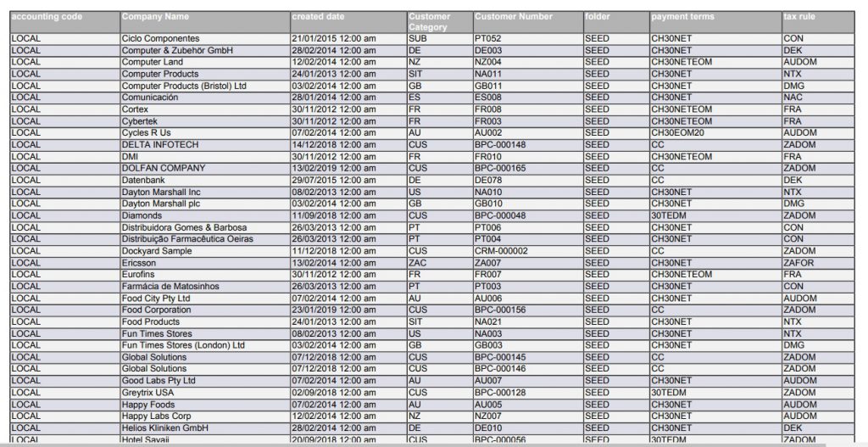Click customer number NA021
The image size is (868, 447).
[x=528, y=321]
